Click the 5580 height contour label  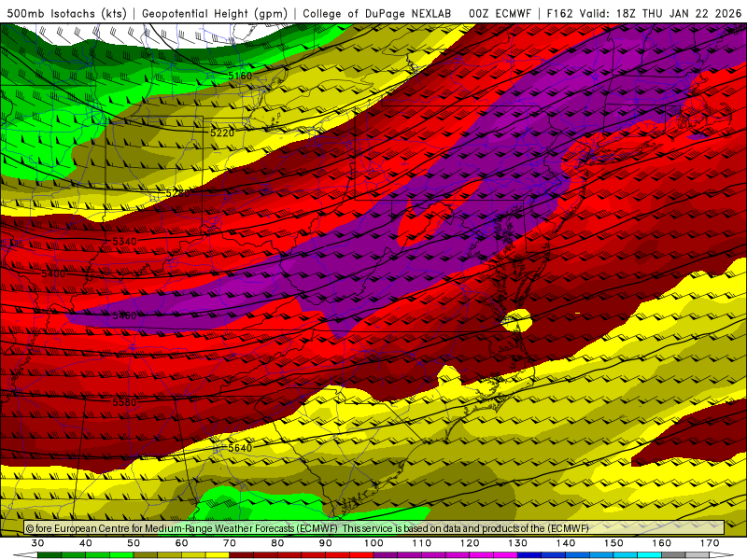(124, 402)
